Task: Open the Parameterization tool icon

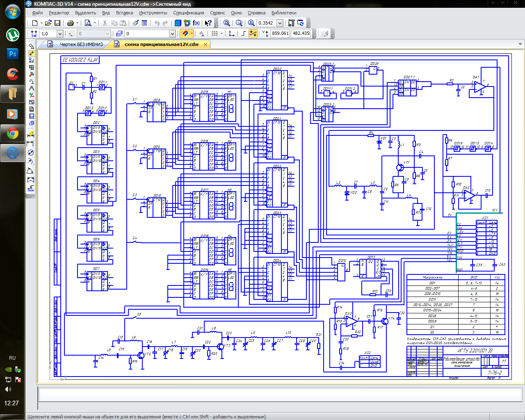Action: [x=32, y=81]
